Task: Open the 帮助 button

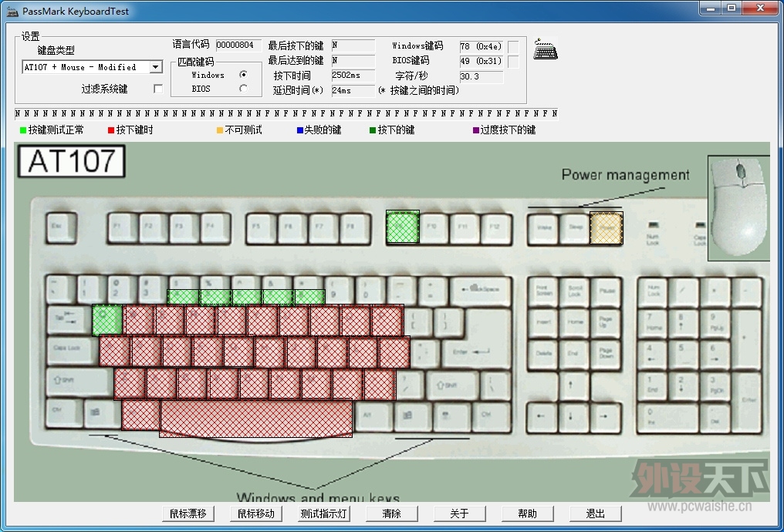Action: (x=528, y=513)
